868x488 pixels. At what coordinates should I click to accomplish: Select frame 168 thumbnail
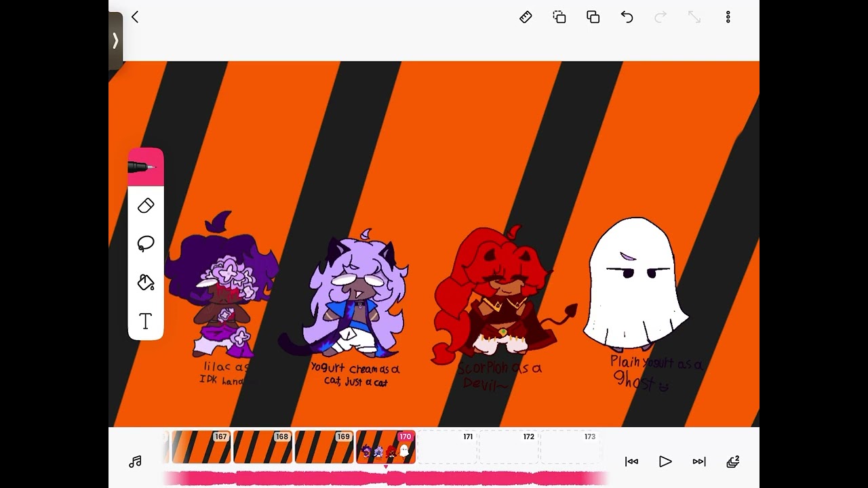pos(262,447)
